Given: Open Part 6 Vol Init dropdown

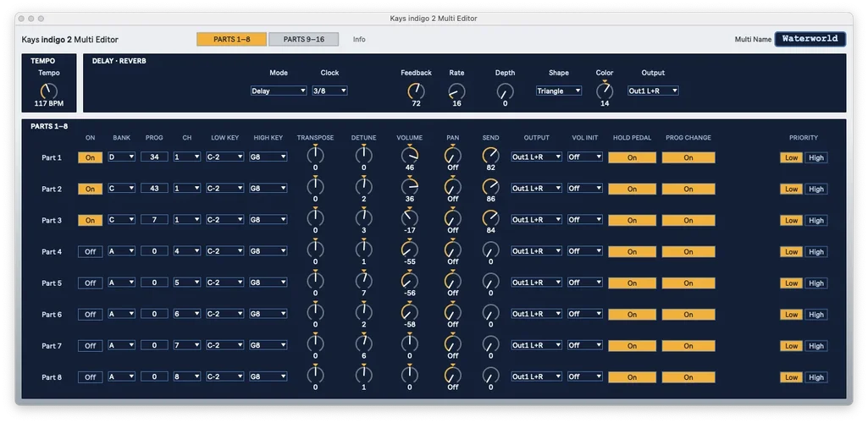Looking at the screenshot, I should tap(585, 314).
